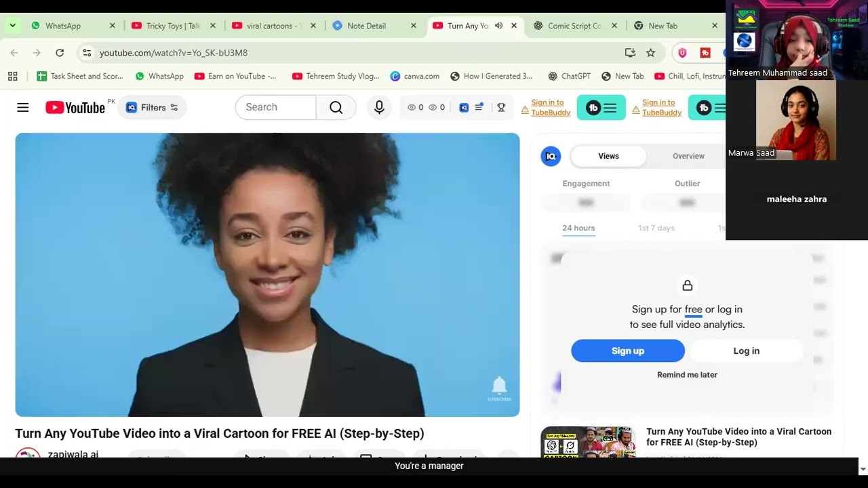
Task: Go back with the browser back arrow
Action: pos(14,52)
